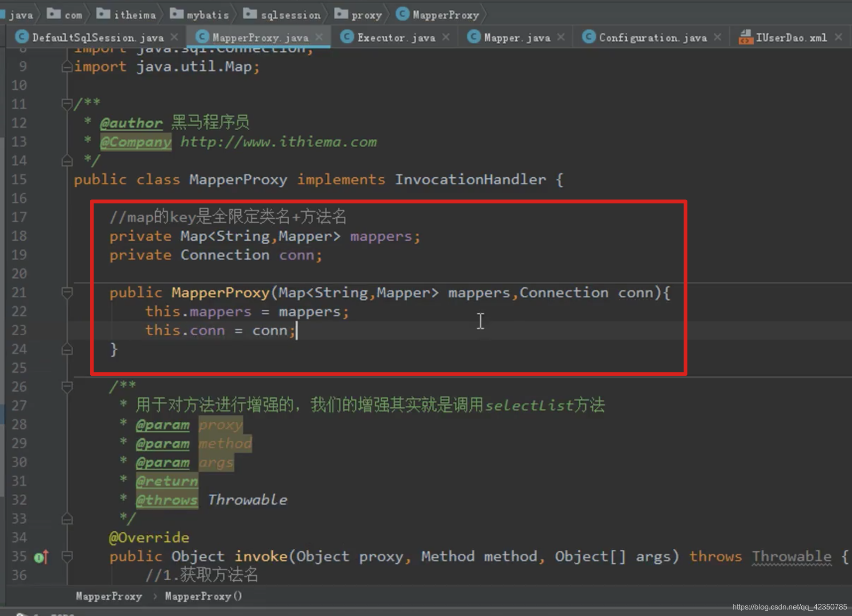Click class icon on Executor.java tab
The height and width of the screenshot is (616, 852).
(347, 37)
